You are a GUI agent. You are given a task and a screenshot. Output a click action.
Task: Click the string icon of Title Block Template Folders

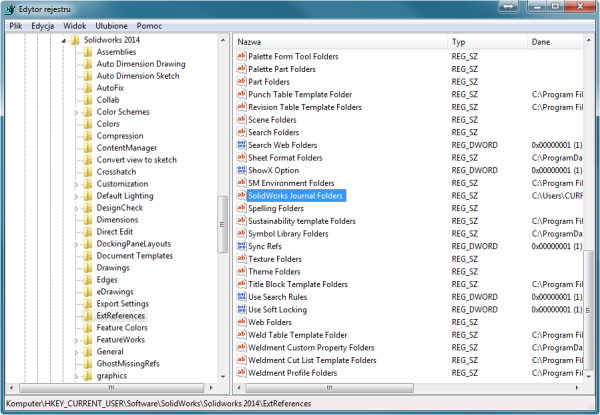coord(241,284)
